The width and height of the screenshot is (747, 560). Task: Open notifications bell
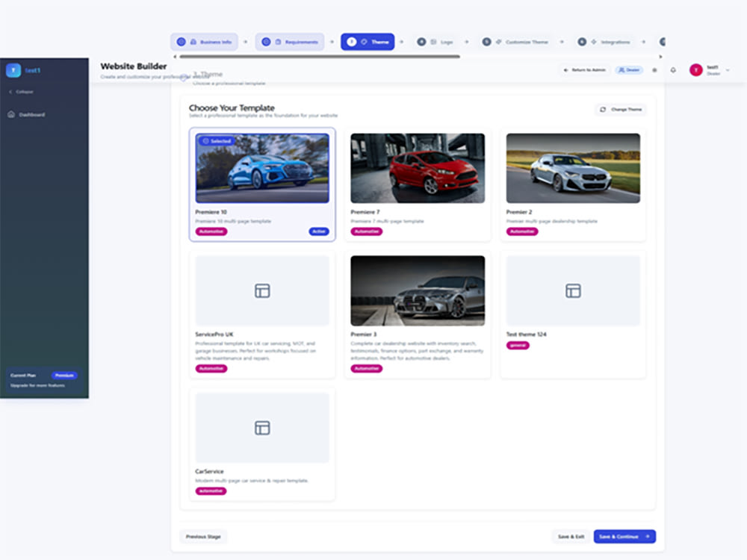[x=673, y=70]
